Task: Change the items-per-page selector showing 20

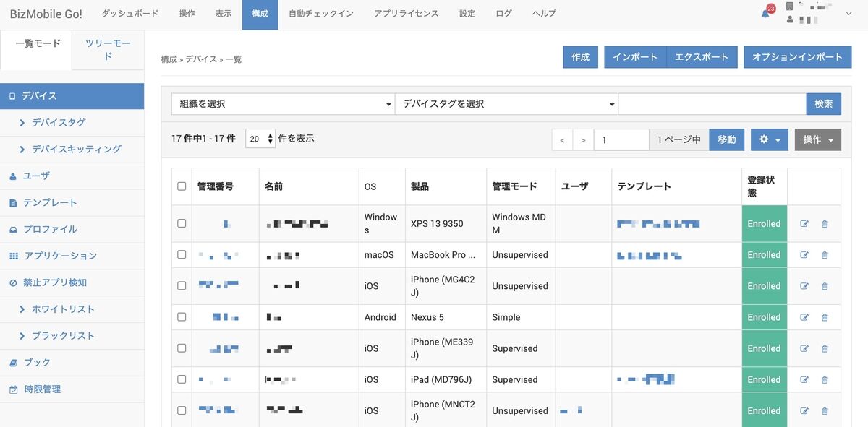Action: pyautogui.click(x=260, y=139)
